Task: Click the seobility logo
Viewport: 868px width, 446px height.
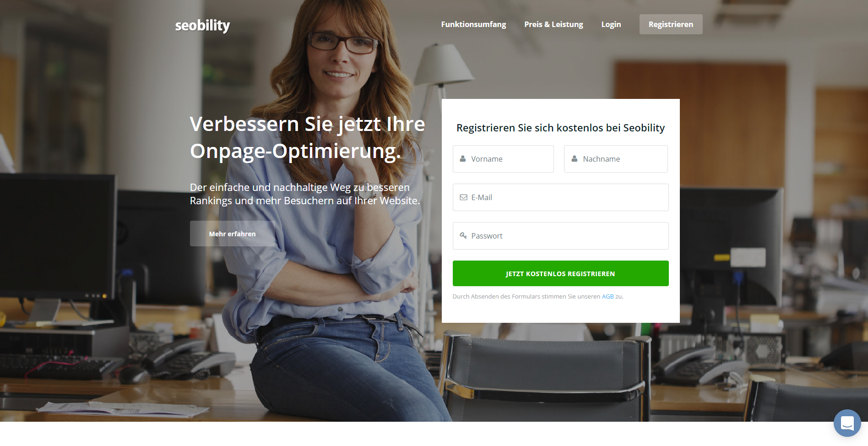Action: pyautogui.click(x=202, y=25)
